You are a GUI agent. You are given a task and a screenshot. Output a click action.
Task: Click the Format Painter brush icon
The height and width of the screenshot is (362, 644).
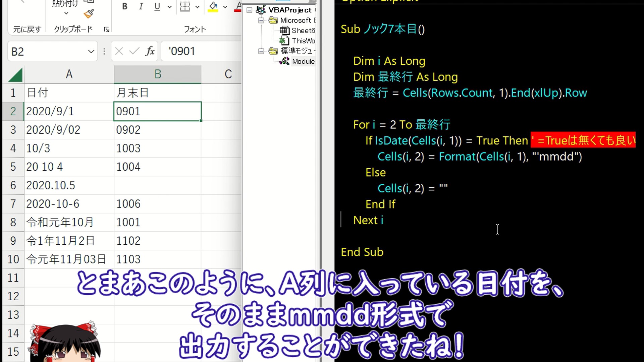pos(89,14)
